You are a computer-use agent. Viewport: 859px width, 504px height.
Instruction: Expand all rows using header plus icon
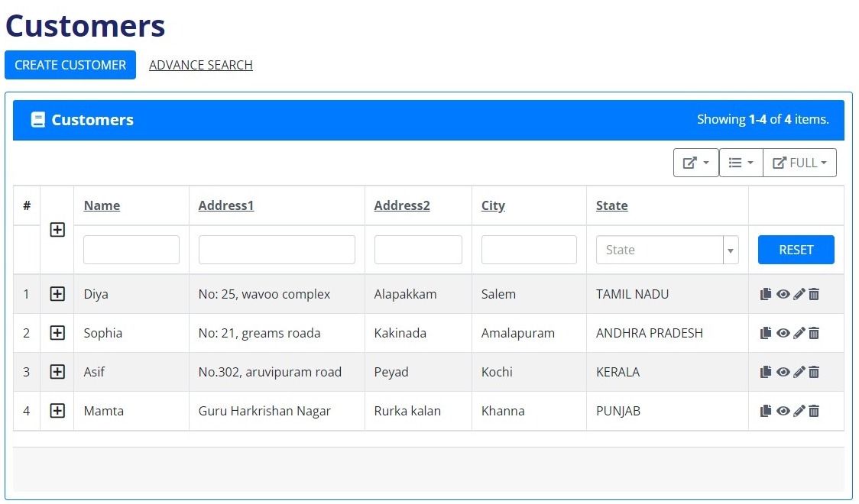tap(57, 230)
